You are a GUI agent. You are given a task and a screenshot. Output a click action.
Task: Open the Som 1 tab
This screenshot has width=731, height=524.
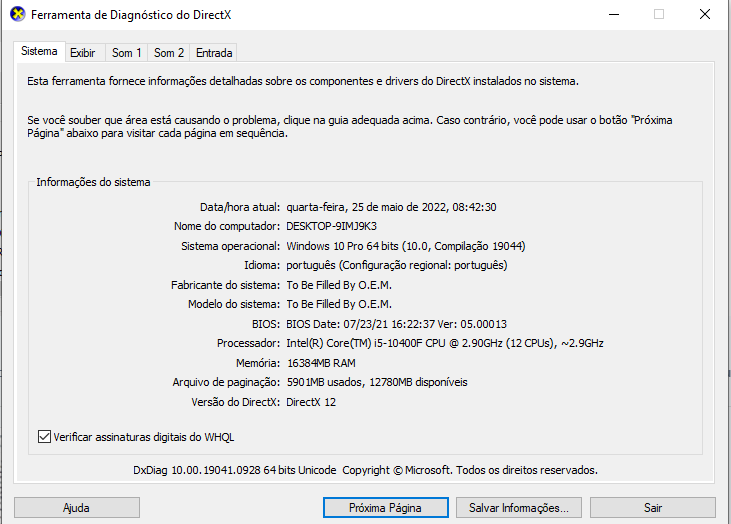coord(126,53)
